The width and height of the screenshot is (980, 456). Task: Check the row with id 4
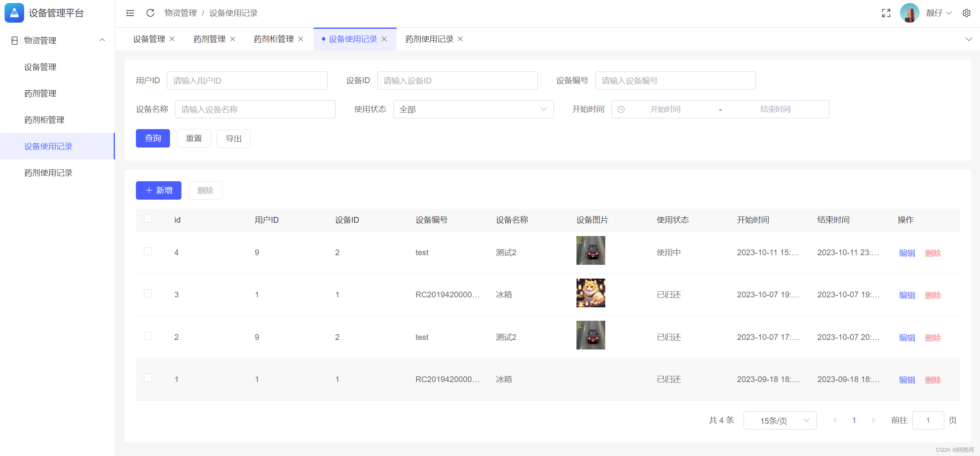click(x=148, y=251)
